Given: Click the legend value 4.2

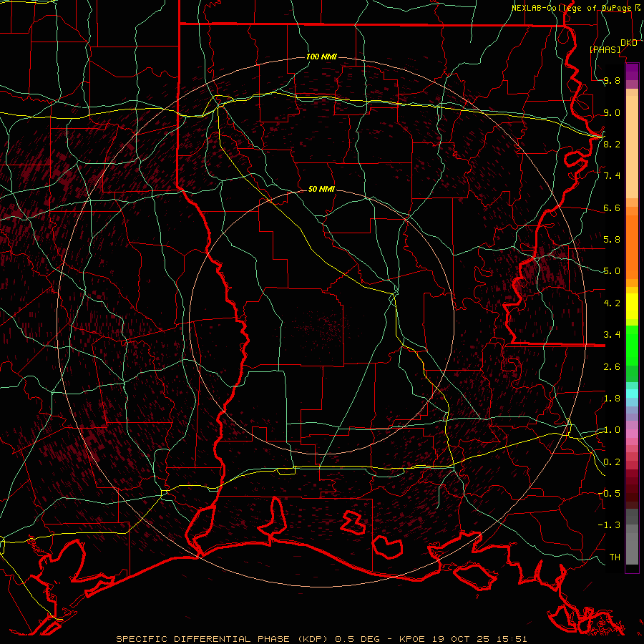Looking at the screenshot, I should [x=612, y=303].
